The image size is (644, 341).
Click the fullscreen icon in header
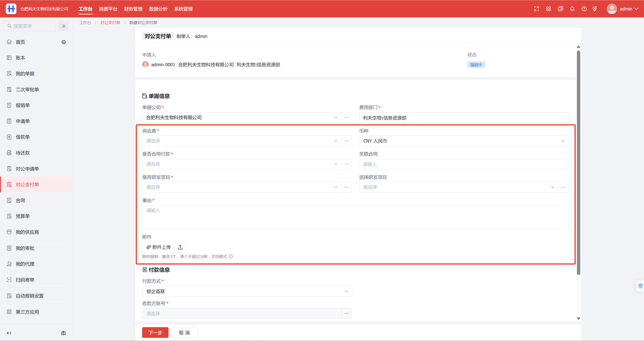pos(536,9)
